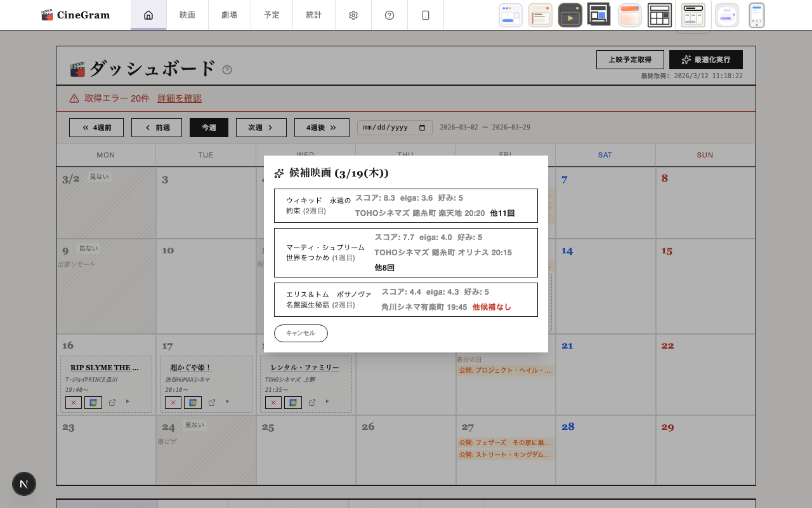Screen dimensions: 812x508
Task: Toggle 見ない on March 24 鳥ビザ
Action: coord(193,425)
